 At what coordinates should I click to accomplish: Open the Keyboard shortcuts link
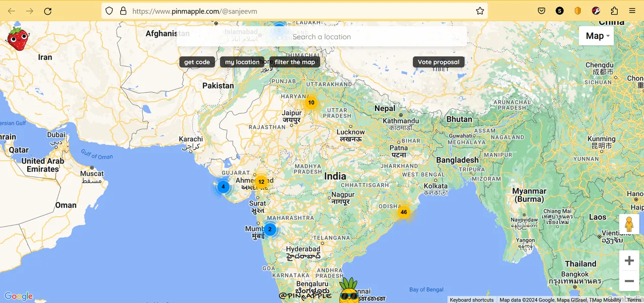[471, 300]
